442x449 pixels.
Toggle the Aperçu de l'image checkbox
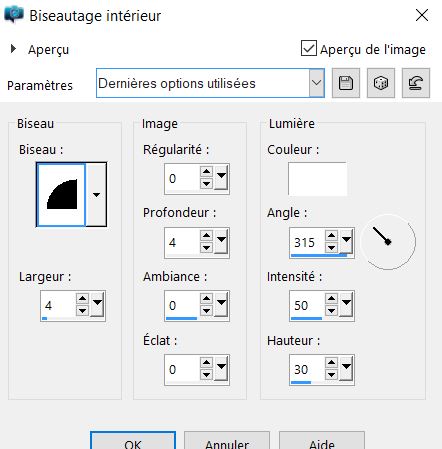tap(309, 49)
